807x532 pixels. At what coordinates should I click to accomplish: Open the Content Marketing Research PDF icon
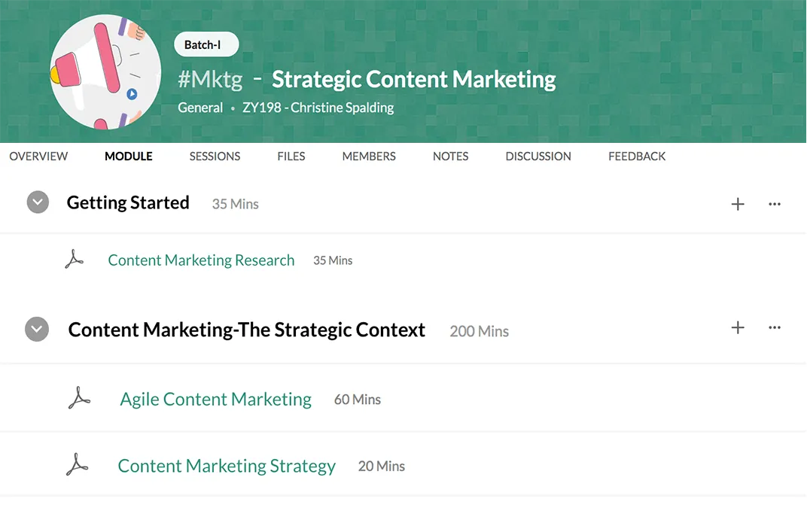point(75,258)
